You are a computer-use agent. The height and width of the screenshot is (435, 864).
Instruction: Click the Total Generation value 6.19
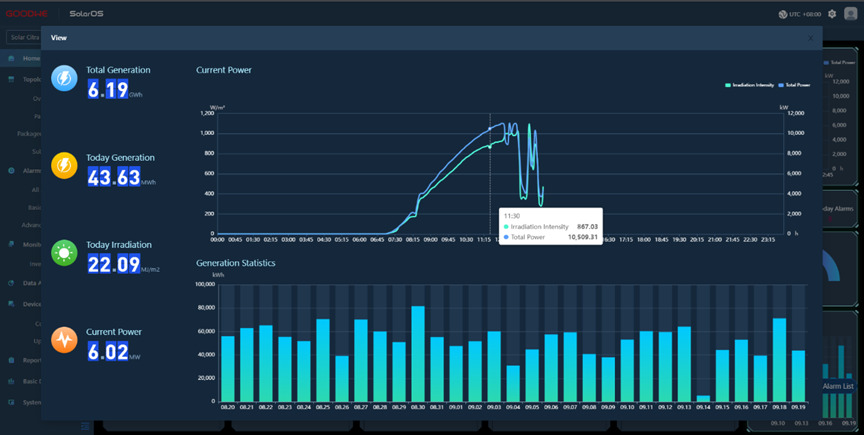(x=108, y=89)
